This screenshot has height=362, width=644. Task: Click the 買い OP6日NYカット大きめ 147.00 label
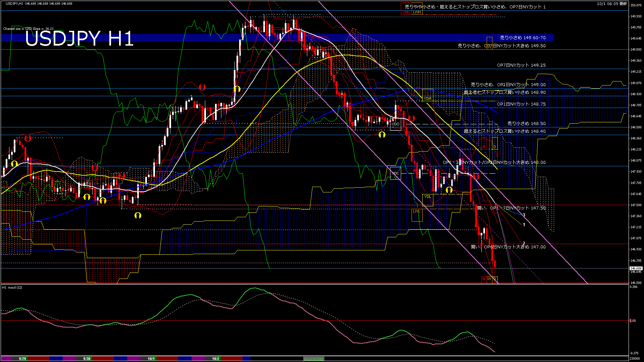pos(508,247)
